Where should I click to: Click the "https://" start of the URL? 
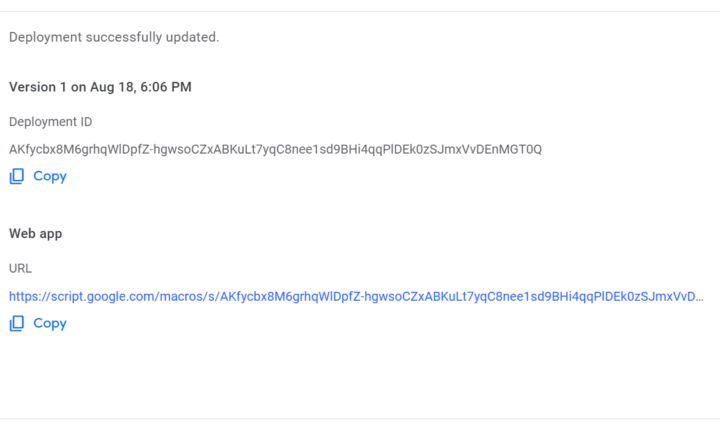(x=30, y=297)
